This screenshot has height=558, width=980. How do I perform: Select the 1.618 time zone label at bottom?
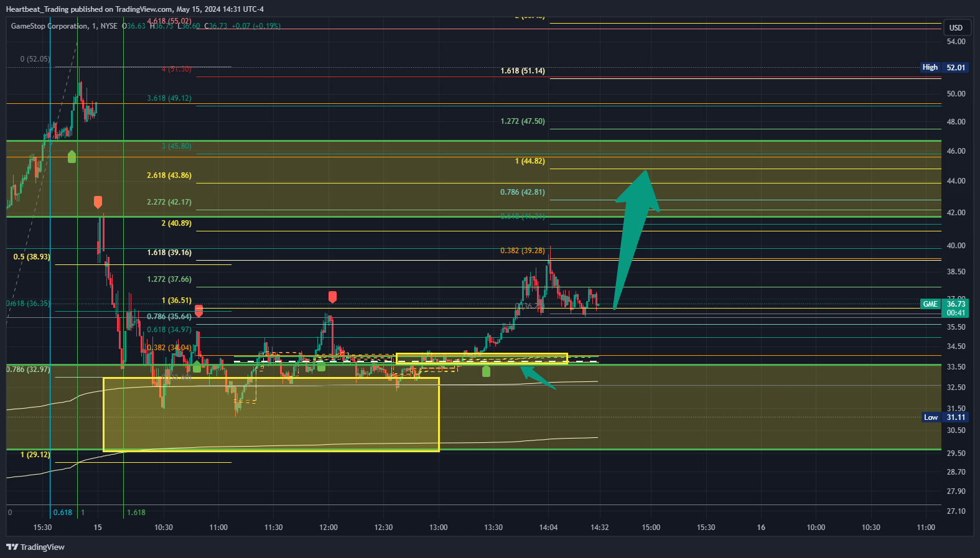click(x=136, y=513)
